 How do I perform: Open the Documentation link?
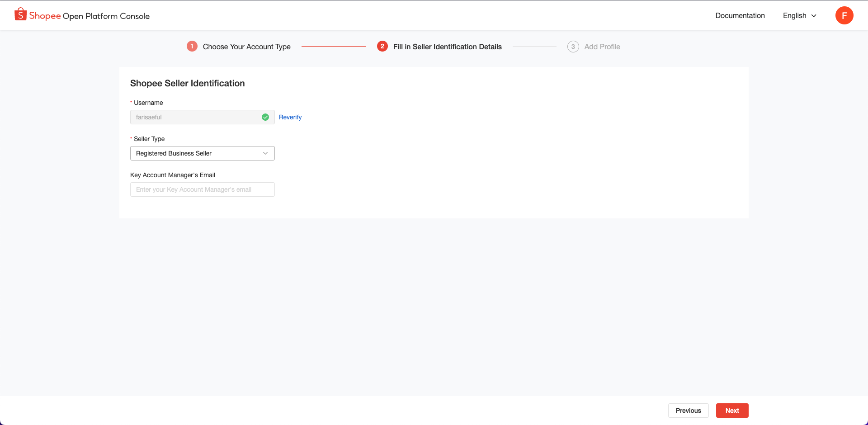[740, 15]
